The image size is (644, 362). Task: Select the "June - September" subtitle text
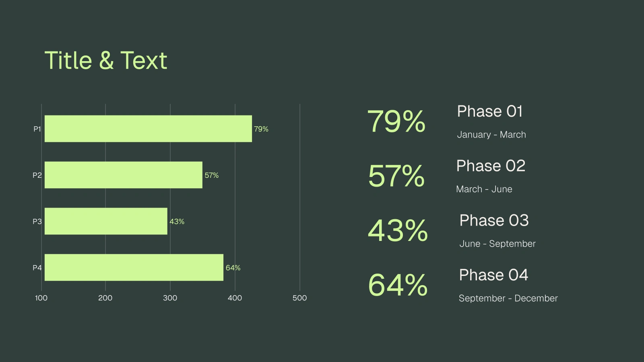point(497,244)
